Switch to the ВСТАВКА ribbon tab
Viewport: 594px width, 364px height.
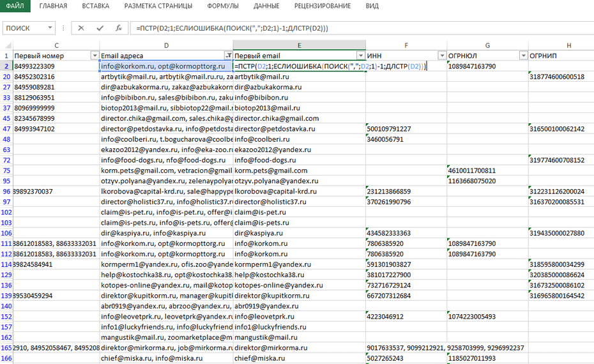click(95, 6)
